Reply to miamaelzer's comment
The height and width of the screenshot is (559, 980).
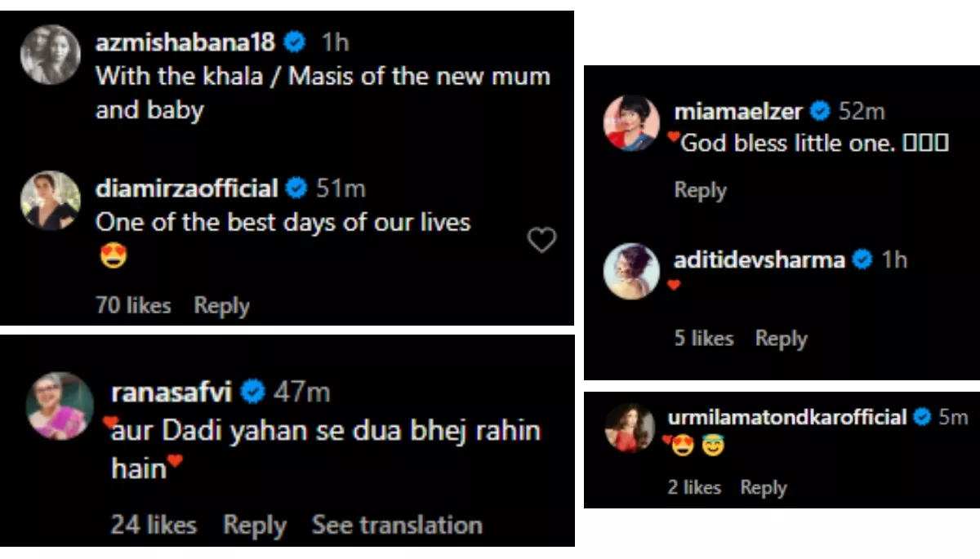tap(700, 190)
